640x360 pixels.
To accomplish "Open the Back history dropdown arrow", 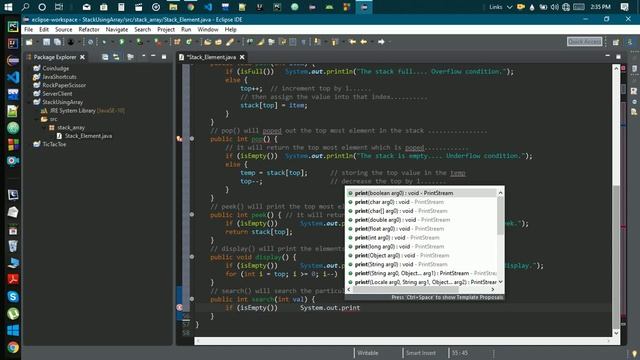I will coord(371,42).
